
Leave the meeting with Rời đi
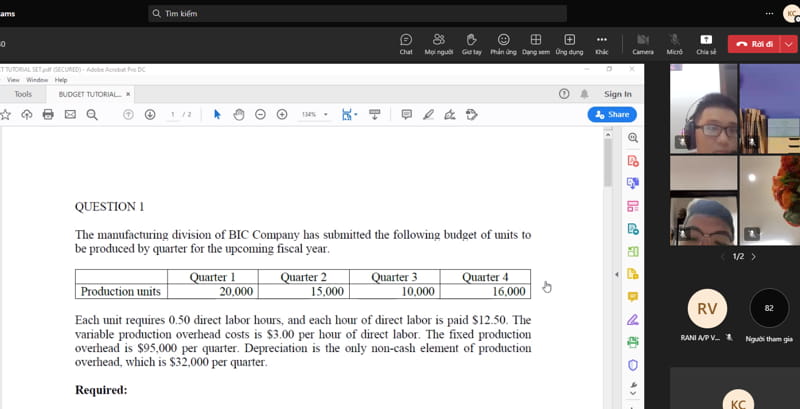click(x=754, y=44)
